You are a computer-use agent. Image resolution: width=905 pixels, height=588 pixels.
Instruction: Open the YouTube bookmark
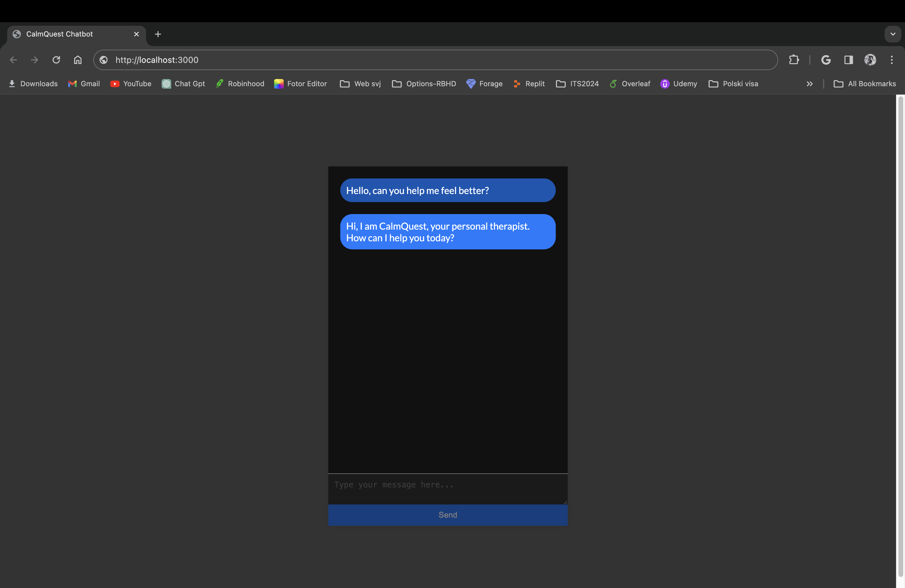click(131, 84)
